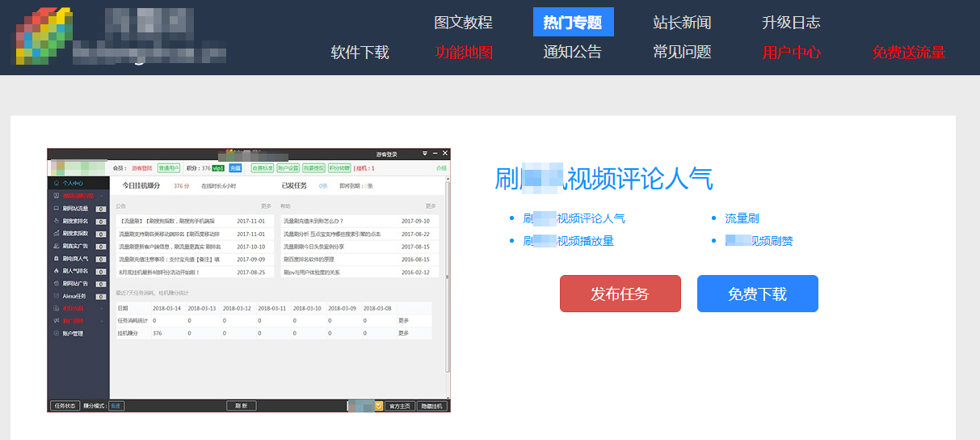The height and width of the screenshot is (440, 980).
Task: Toggle the orange checkbox beside 官方主页
Action: click(x=379, y=406)
